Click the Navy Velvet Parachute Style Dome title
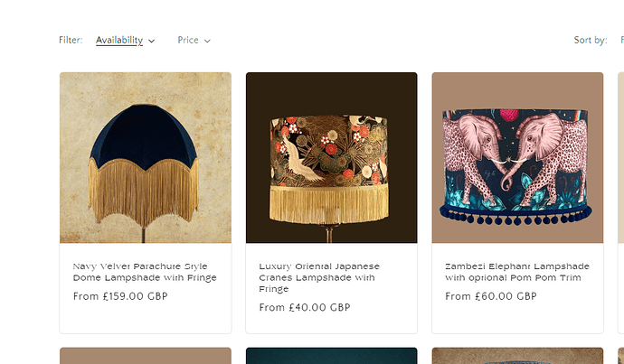 [x=145, y=272]
